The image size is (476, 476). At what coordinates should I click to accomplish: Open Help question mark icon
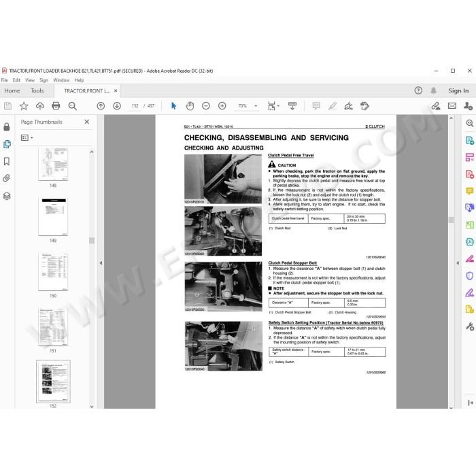[418, 90]
